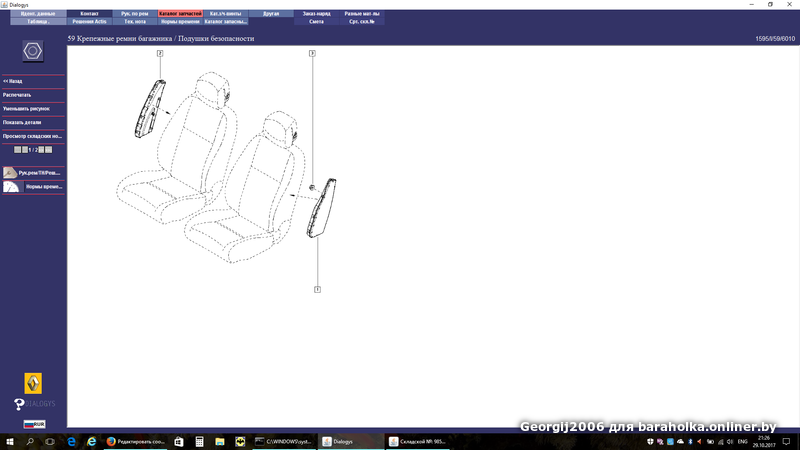
Task: Switch to the Складской № taskbar window
Action: (417, 442)
